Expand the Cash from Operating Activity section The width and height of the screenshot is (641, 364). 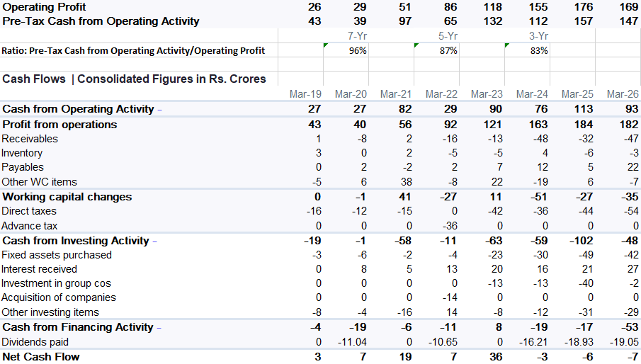point(159,110)
